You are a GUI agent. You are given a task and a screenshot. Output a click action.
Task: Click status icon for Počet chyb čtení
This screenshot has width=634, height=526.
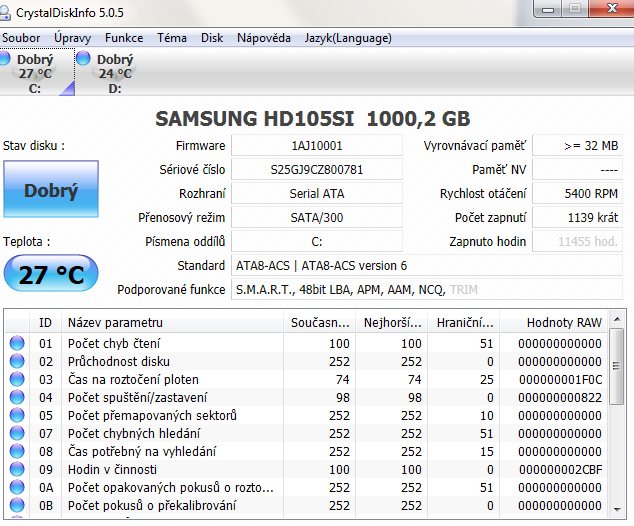coord(17,343)
